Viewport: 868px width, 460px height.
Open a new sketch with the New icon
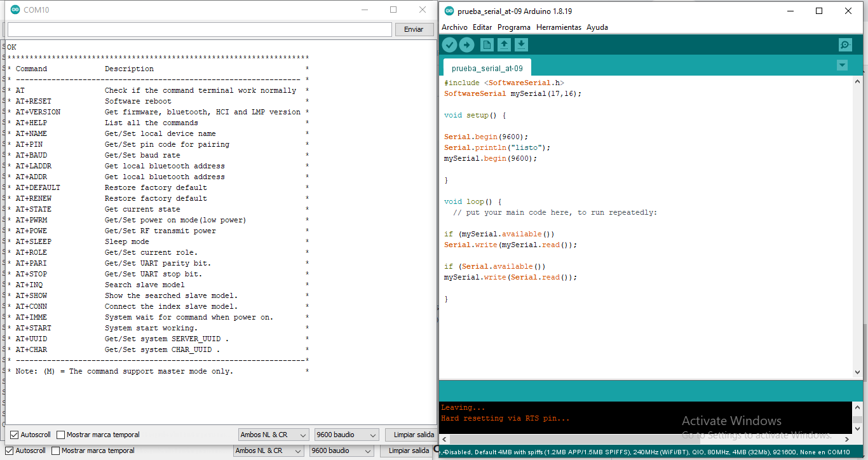(485, 44)
